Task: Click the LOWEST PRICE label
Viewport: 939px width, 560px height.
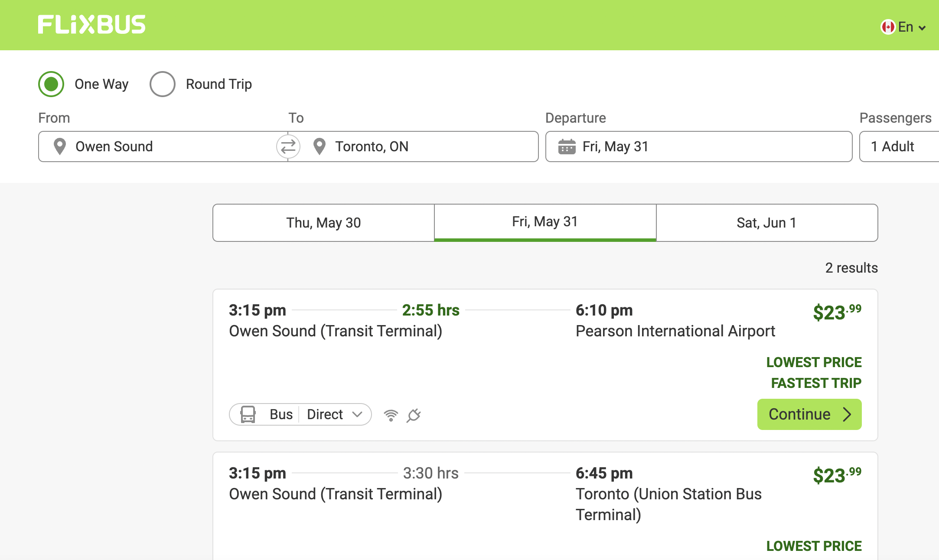Action: coord(814,362)
